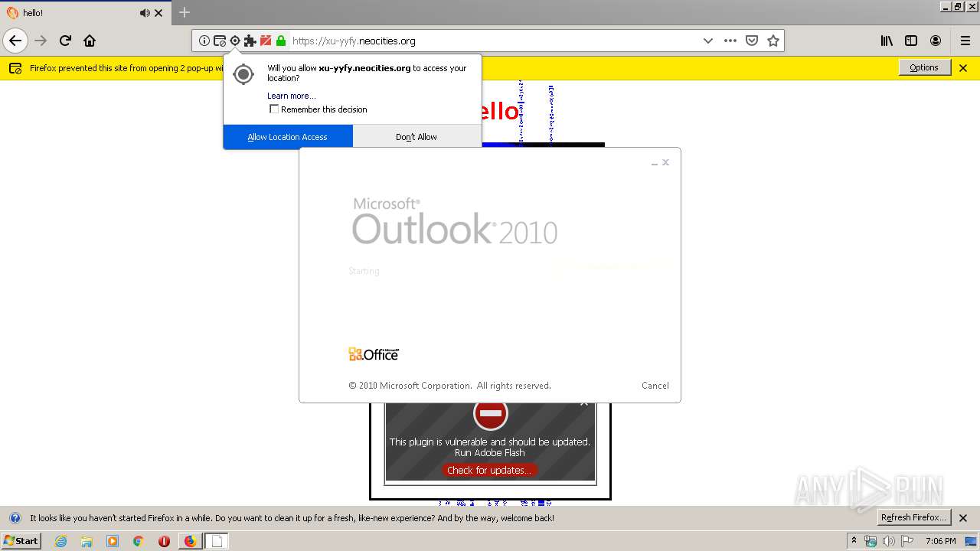Minimize the Outlook splash window
Image resolution: width=980 pixels, height=551 pixels.
pos(654,163)
